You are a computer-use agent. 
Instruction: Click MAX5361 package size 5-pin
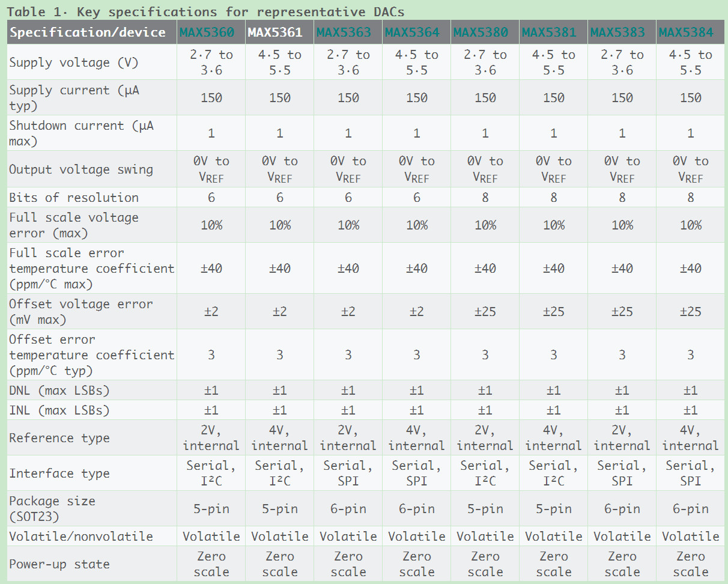point(279,509)
